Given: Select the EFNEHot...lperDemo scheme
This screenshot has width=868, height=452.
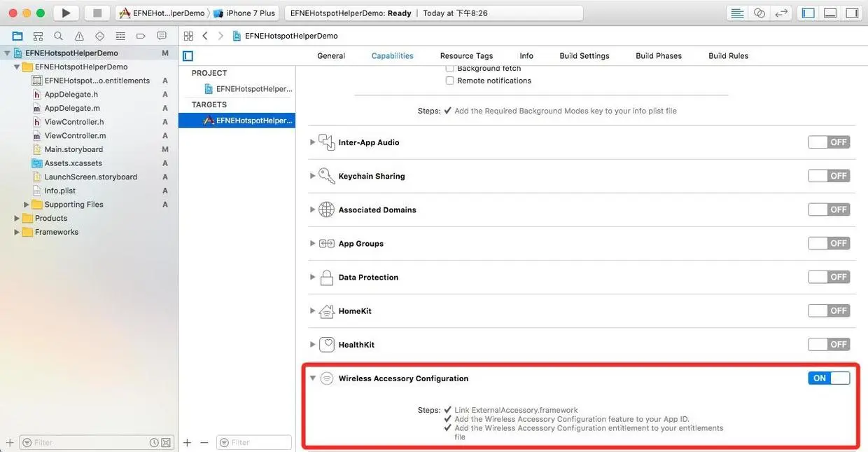Looking at the screenshot, I should (x=162, y=13).
